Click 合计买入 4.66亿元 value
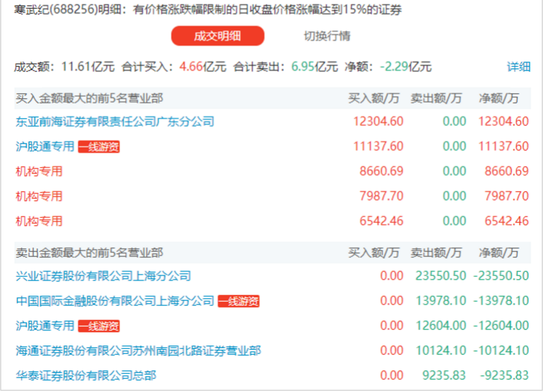The width and height of the screenshot is (543, 392). tap(202, 66)
